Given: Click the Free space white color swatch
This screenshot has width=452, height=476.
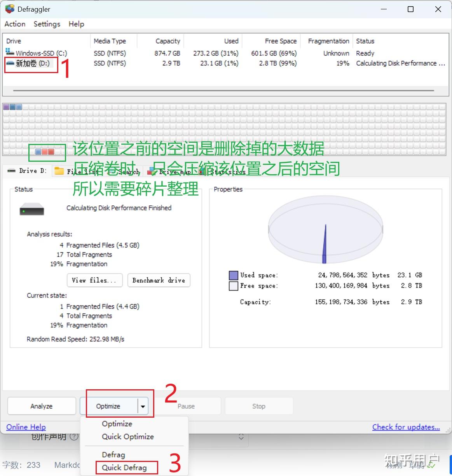Looking at the screenshot, I should tap(233, 286).
